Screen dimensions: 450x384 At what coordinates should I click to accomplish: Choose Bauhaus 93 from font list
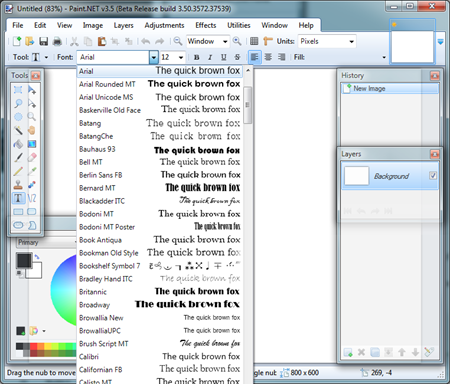coord(160,149)
